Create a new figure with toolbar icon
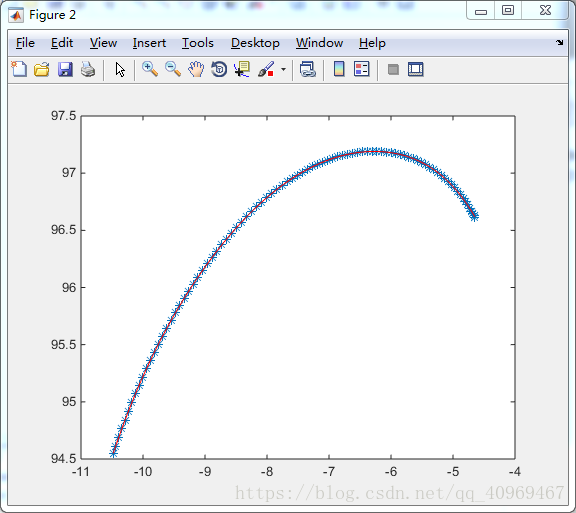Image resolution: width=576 pixels, height=513 pixels. click(x=19, y=69)
